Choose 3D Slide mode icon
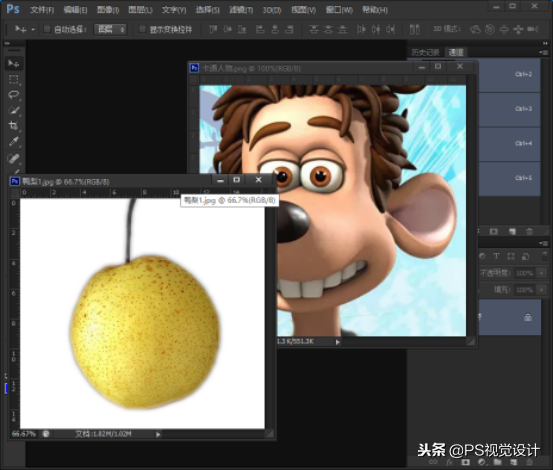The width and height of the screenshot is (553, 470). tap(518, 29)
